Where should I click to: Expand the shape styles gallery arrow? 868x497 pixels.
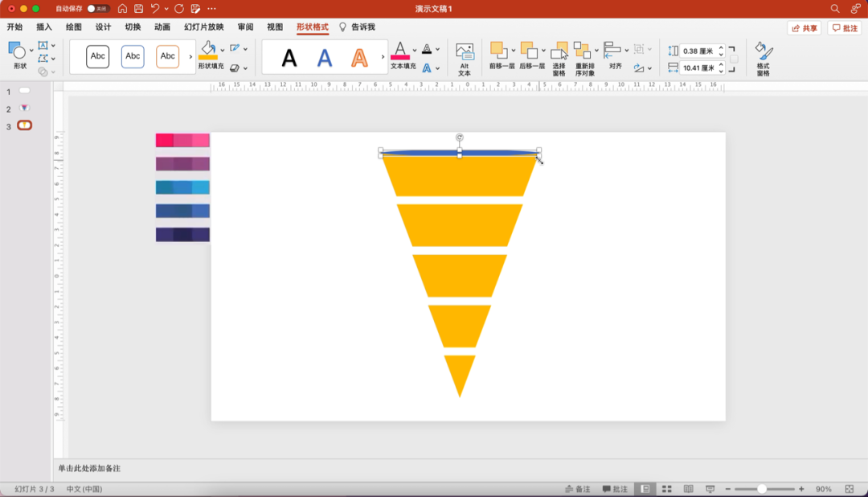[190, 56]
